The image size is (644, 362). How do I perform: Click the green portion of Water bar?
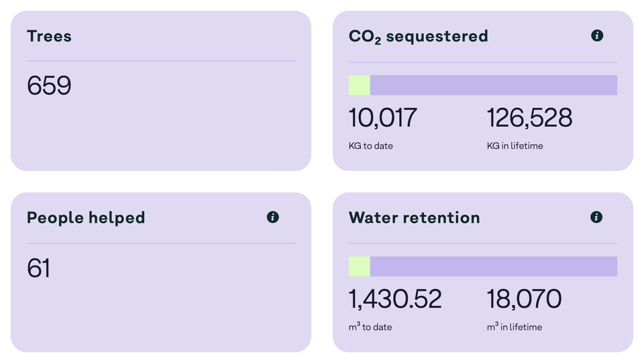pyautogui.click(x=360, y=266)
